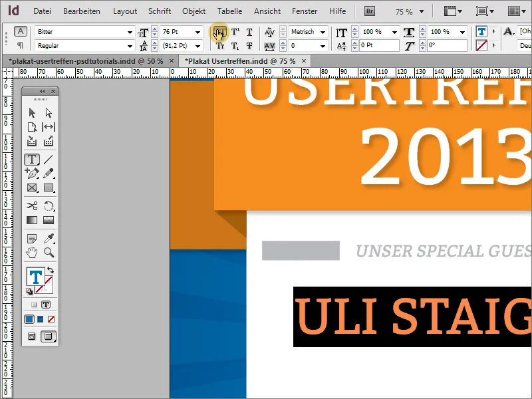
Task: Enable superscript for selected text
Action: point(235,31)
